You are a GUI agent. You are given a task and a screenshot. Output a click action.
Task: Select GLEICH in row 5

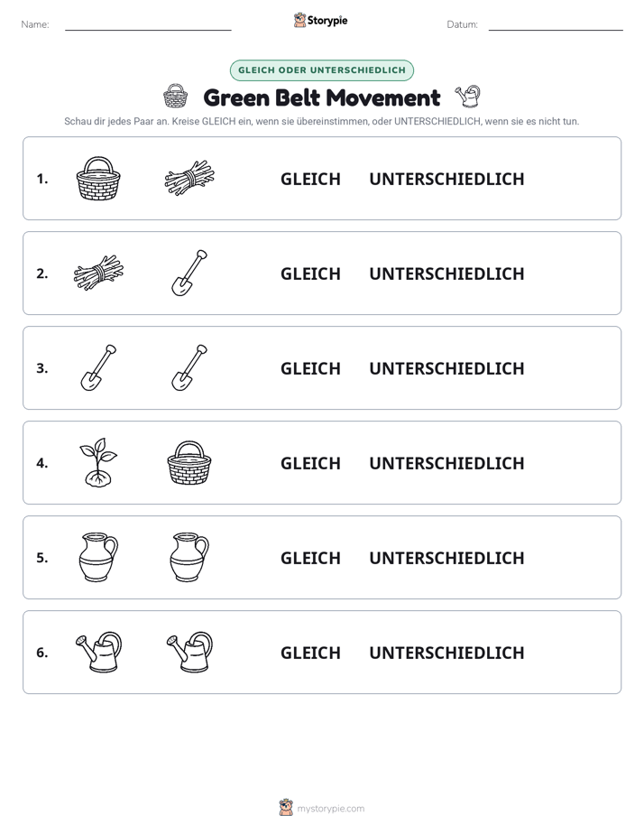[310, 558]
